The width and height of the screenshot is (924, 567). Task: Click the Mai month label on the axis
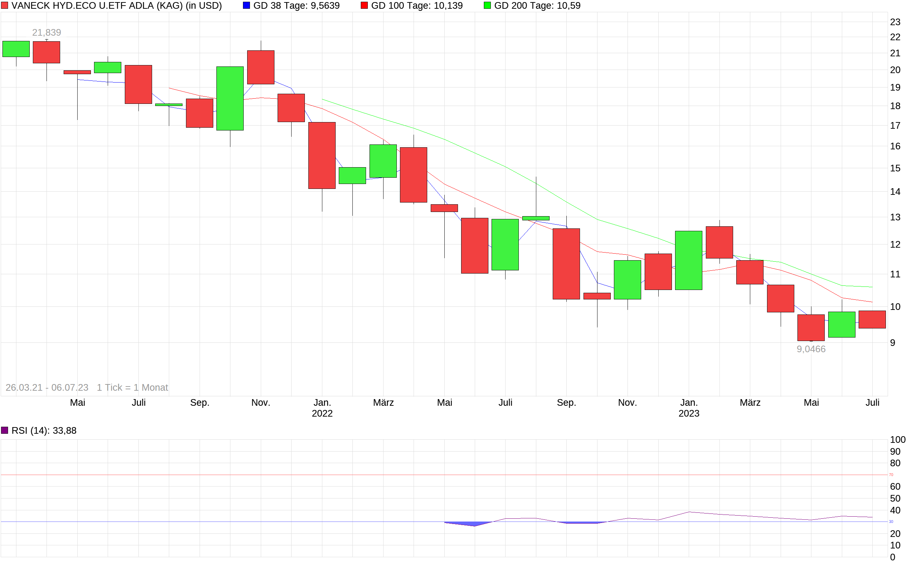pyautogui.click(x=78, y=402)
